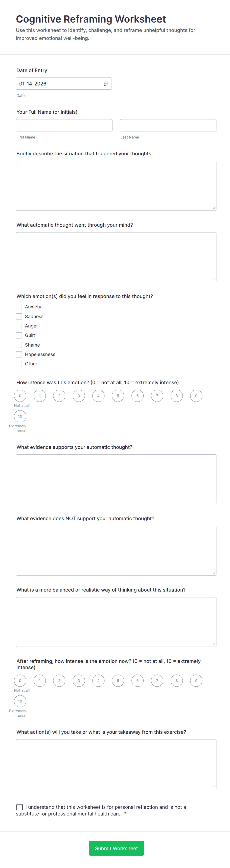Select the Other emotion checkbox

tap(19, 364)
